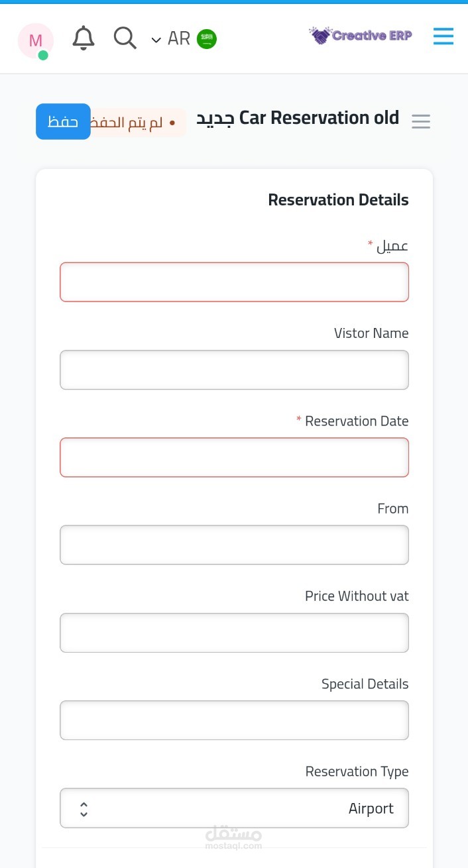Click the Car Reservation old page title

point(319,118)
